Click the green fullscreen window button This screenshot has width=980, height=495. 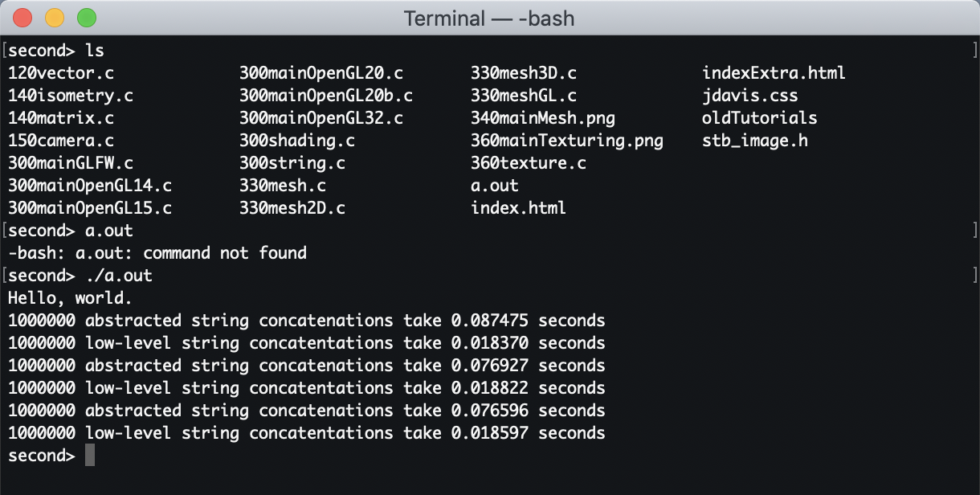coord(87,17)
